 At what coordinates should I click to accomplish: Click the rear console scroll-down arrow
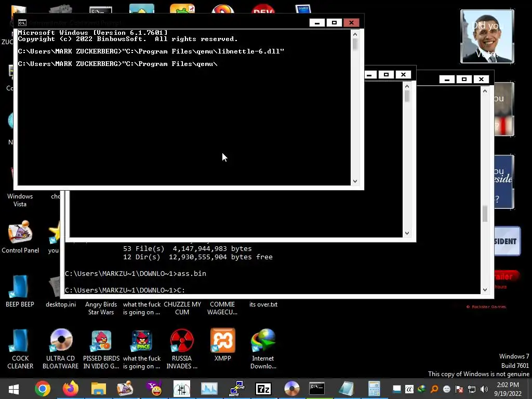tap(485, 290)
